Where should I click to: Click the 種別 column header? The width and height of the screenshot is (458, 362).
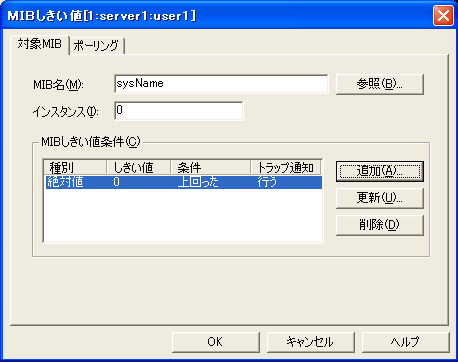tap(75, 167)
